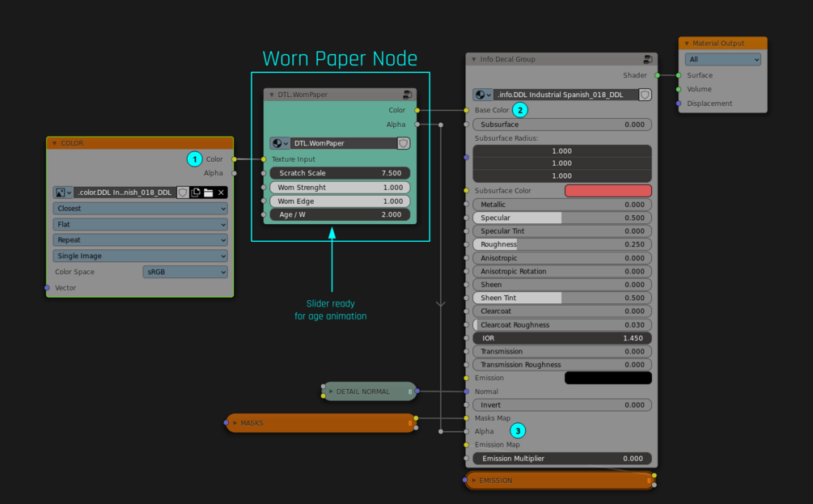813x504 pixels.
Task: Expand the collapsed MASKS node
Action: point(235,423)
